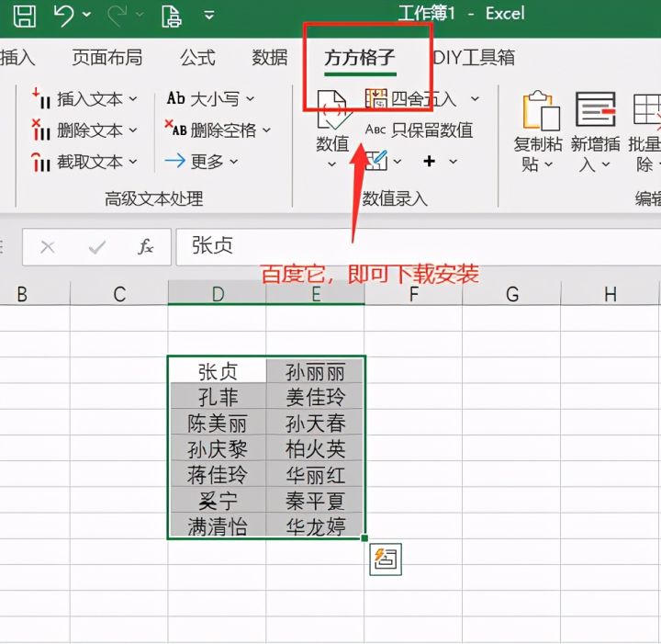Click the cell containing 孙丽丽
The image size is (661, 644).
coord(315,371)
